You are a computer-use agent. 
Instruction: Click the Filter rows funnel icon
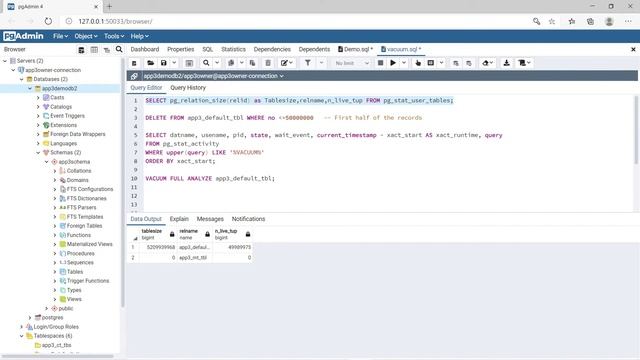click(x=308, y=63)
